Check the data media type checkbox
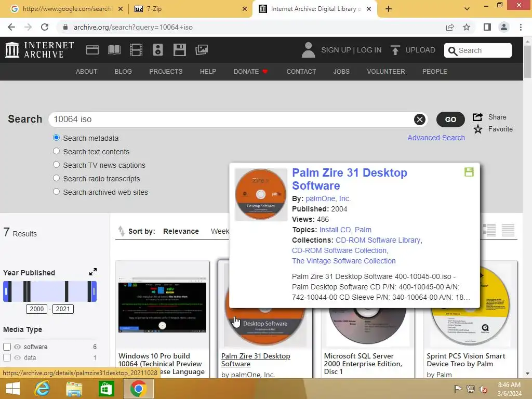The image size is (532, 399). pyautogui.click(x=7, y=357)
